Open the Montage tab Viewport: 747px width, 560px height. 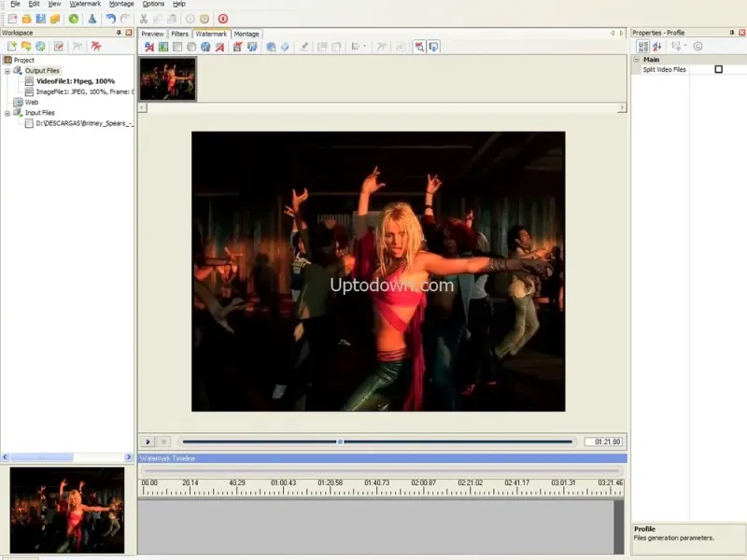247,35
